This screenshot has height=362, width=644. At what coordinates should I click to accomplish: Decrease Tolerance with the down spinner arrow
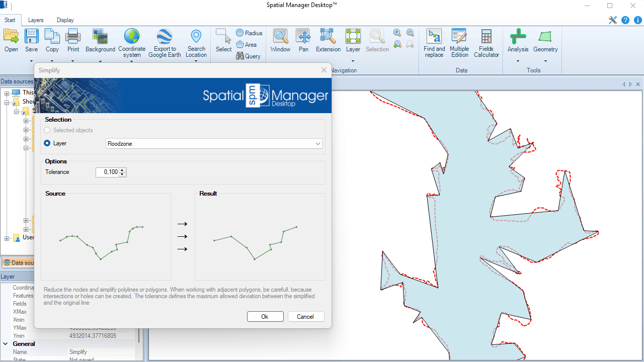[x=122, y=174]
